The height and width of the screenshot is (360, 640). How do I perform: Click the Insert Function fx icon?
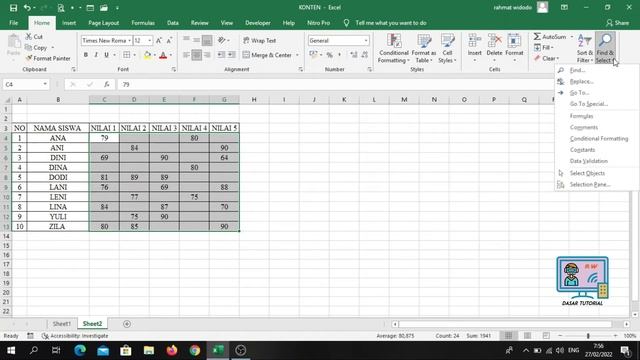pyautogui.click(x=107, y=84)
